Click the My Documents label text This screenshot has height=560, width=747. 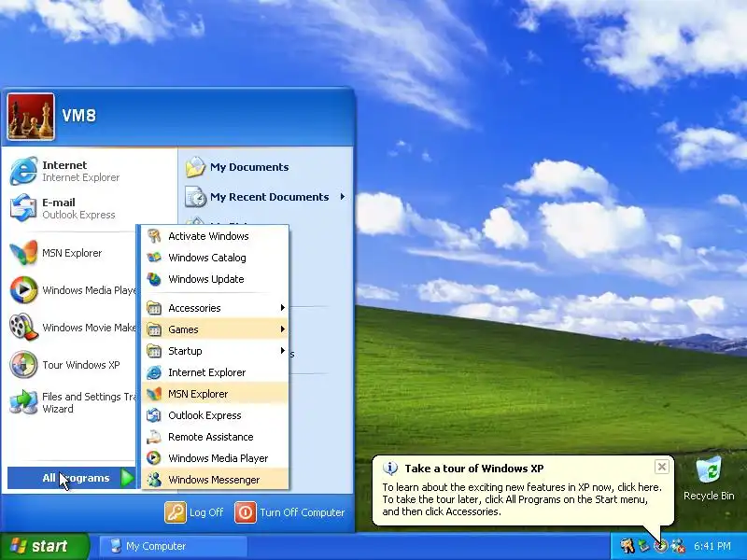[249, 167]
